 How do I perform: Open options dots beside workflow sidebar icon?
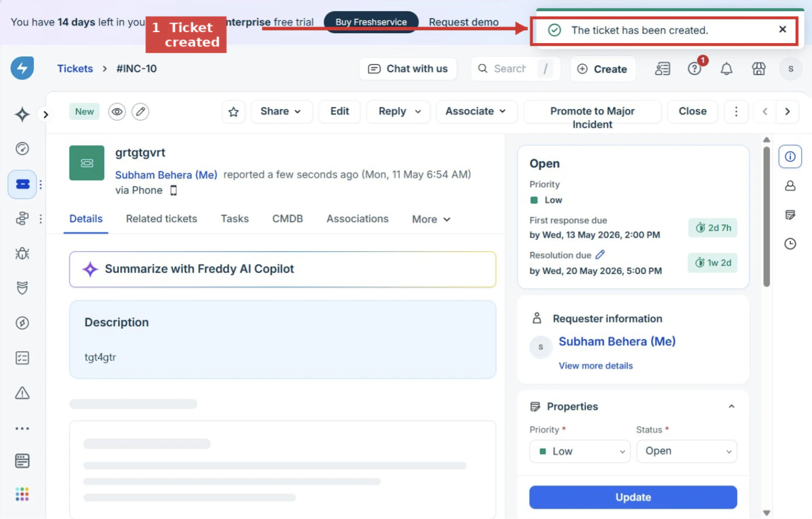(x=41, y=219)
